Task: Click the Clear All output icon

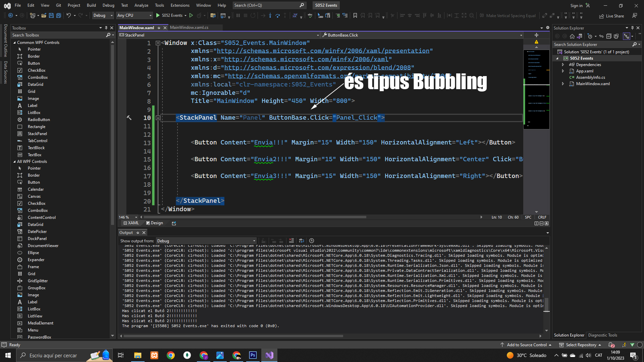Action: [291, 241]
